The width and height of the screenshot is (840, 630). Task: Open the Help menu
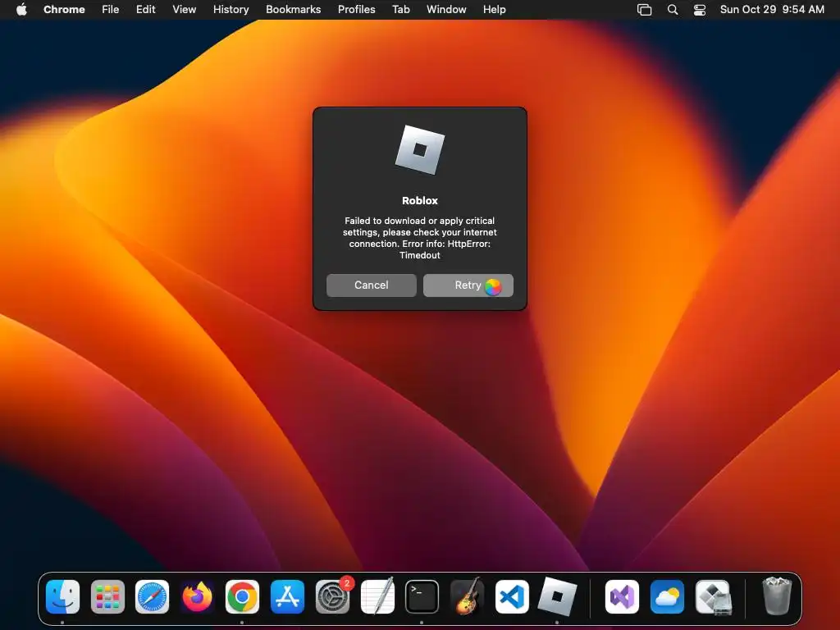(x=494, y=9)
